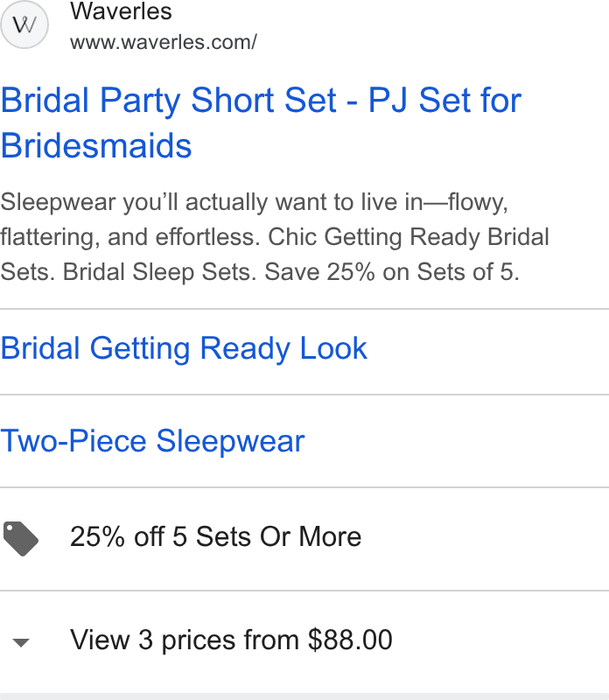Screen dimensions: 609x700
Task: Open the Bridal Party Short Set headline link
Action: (261, 122)
